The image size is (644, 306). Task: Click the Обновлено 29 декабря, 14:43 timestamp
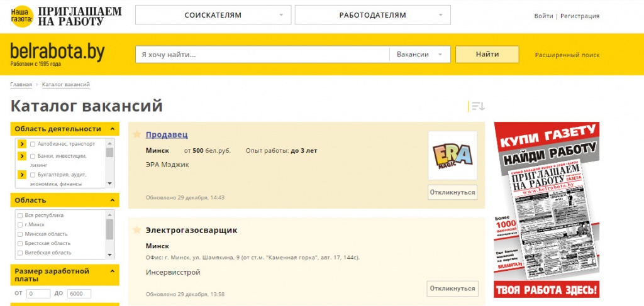pos(186,197)
